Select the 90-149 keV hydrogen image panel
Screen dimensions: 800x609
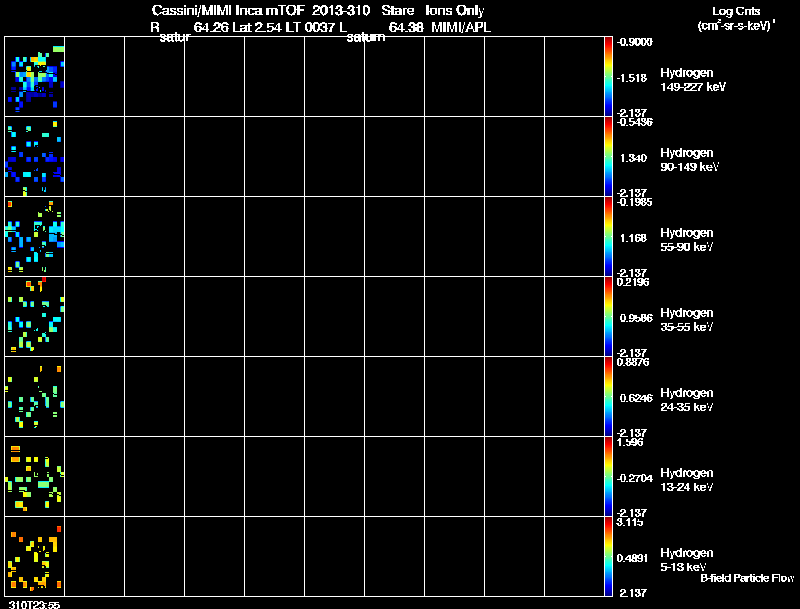point(35,157)
